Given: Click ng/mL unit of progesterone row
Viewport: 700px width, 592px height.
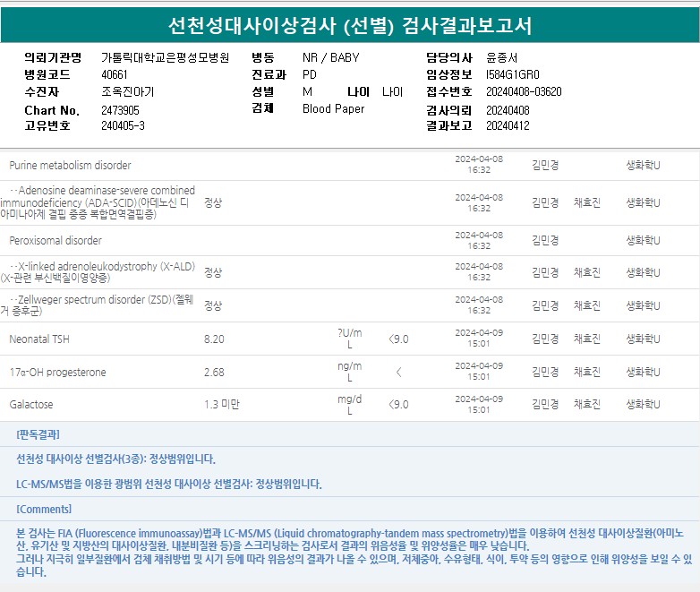Looking at the screenshot, I should pyautogui.click(x=350, y=372).
